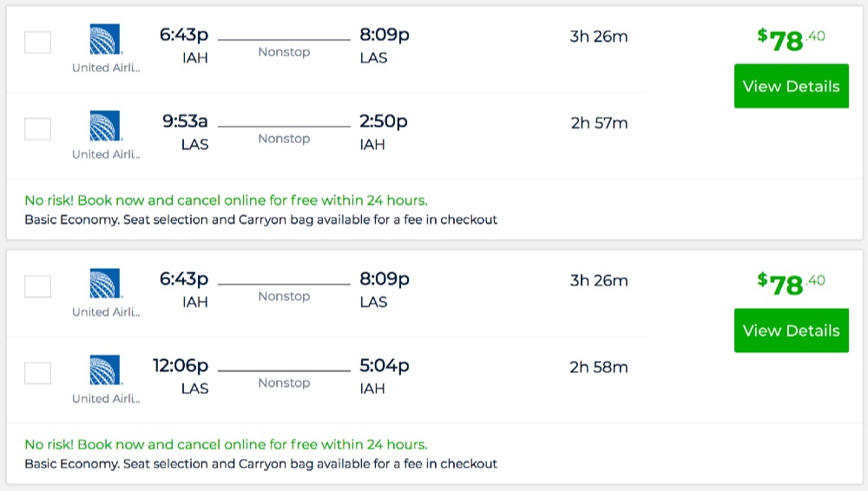View Details for the itinerary returning at 9:53a

click(x=791, y=86)
